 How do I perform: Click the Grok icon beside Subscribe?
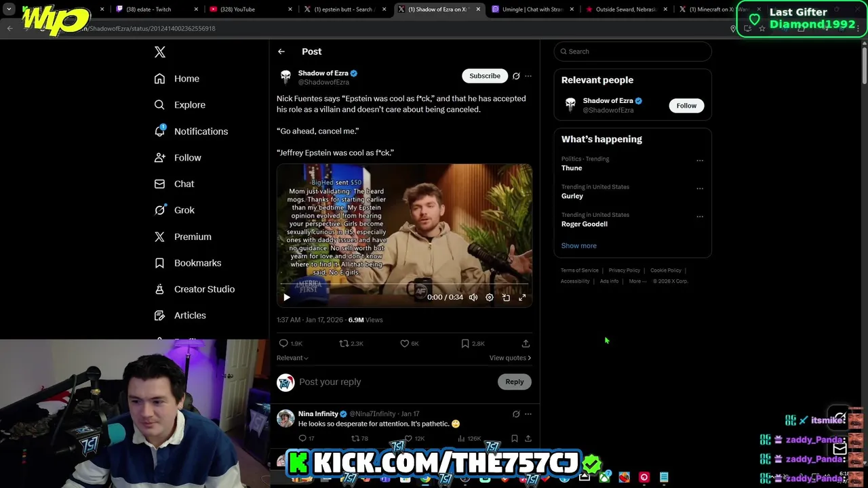[x=516, y=76]
